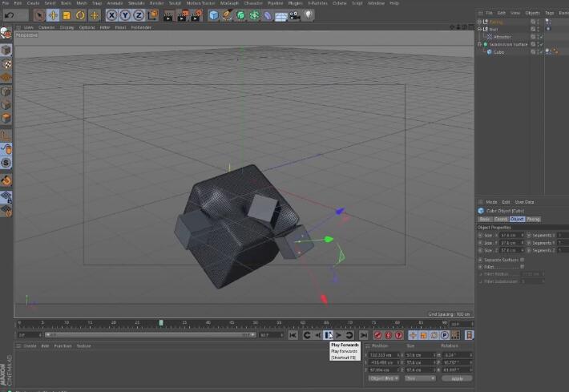Switch to Model mode in left sidebar

(6, 50)
